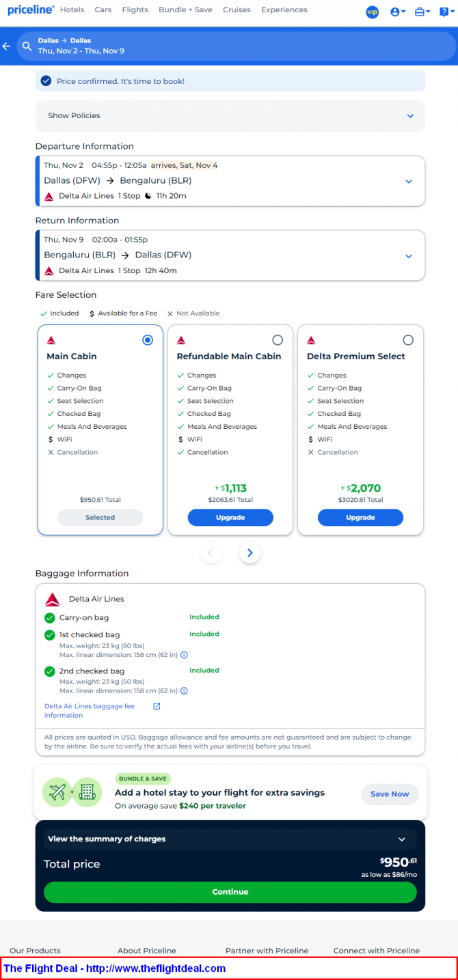Open the Bundle + Save menu item

185,10
